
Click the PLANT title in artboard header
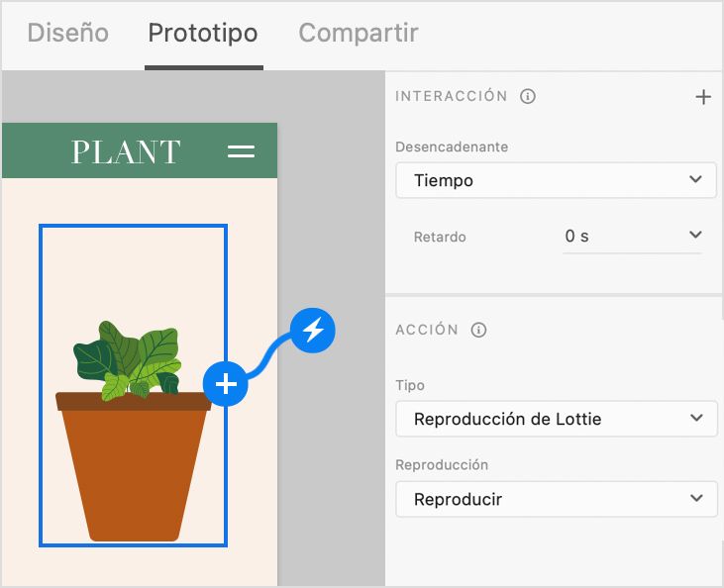[126, 151]
